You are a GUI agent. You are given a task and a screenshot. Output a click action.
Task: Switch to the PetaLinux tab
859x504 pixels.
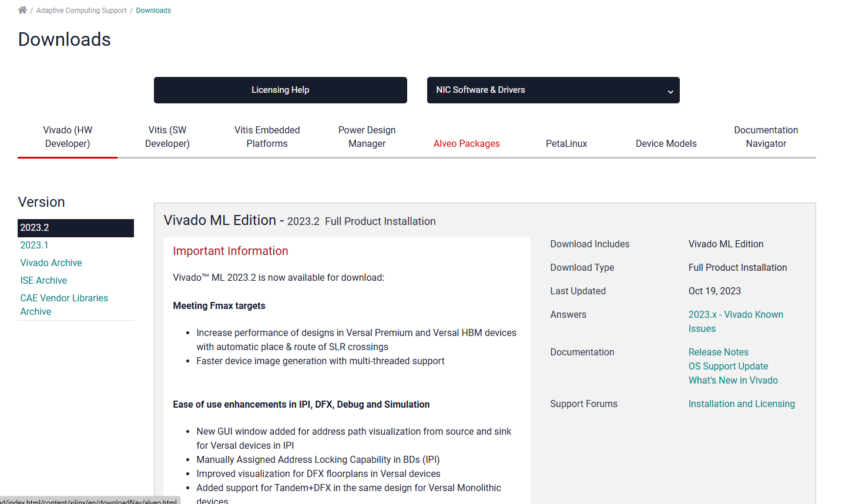tap(566, 143)
